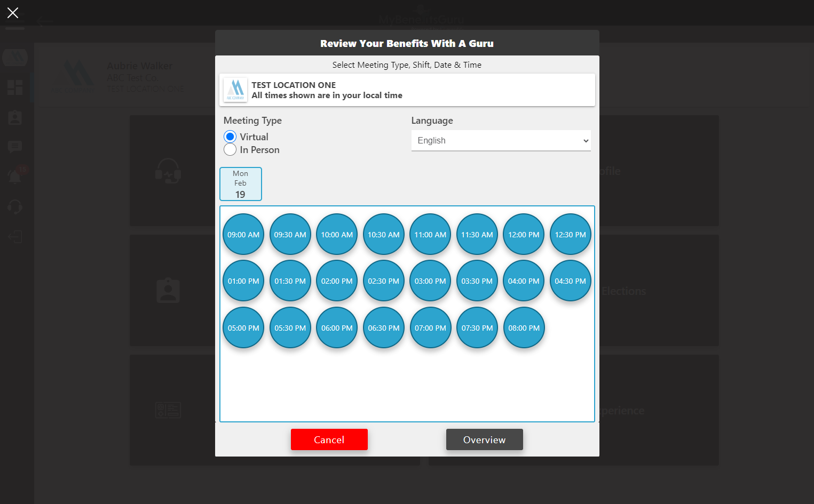Choose the 12:30 PM time slot
Screen dimensions: 814x504
tap(571, 235)
